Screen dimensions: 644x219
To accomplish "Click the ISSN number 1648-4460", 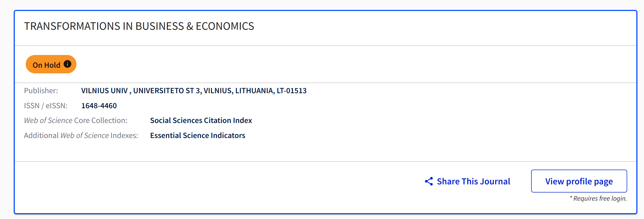I will [x=99, y=106].
